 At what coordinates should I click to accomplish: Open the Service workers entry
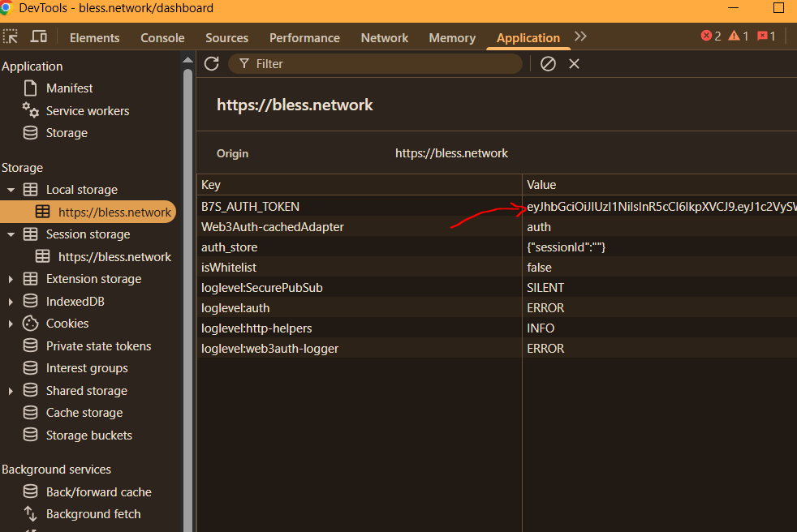tap(88, 111)
